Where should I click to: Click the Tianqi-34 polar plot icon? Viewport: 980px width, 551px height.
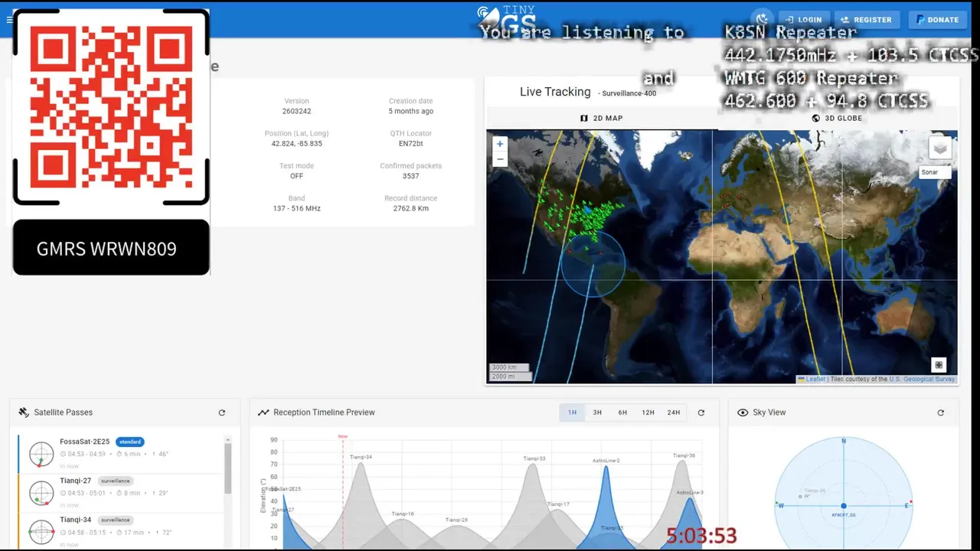pos(41,531)
